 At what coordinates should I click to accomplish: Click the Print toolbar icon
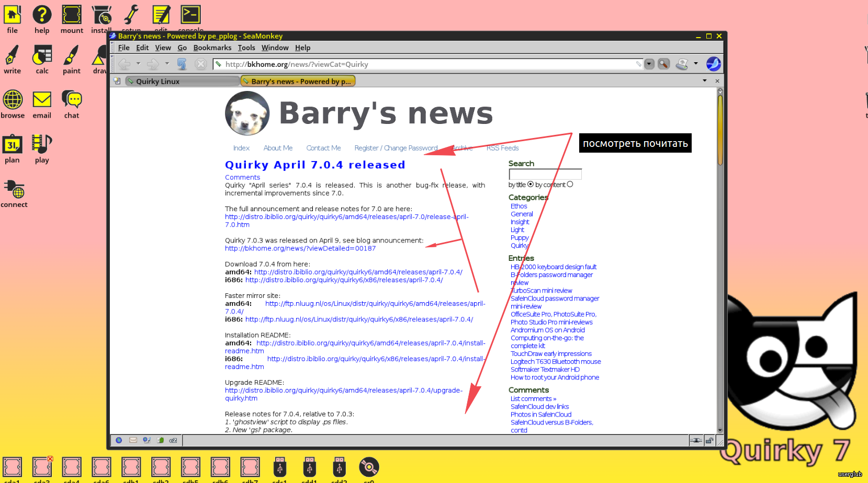tap(682, 64)
